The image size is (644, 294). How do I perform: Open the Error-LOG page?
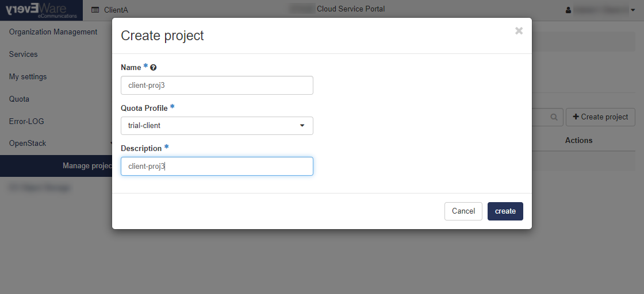[26, 121]
